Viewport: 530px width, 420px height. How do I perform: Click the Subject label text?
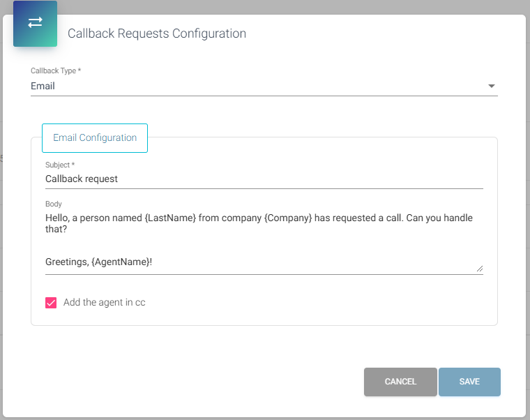point(60,165)
